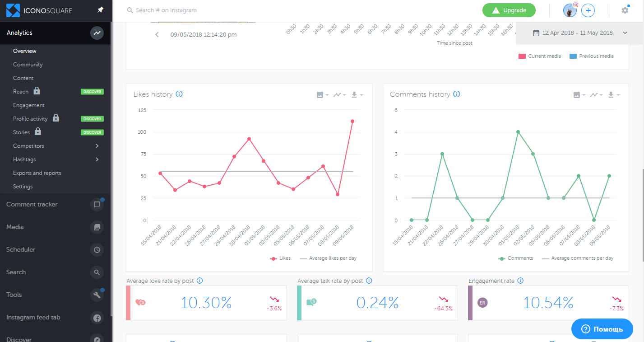Open settings gear in top right corner
Image resolution: width=644 pixels, height=342 pixels.
pyautogui.click(x=625, y=10)
